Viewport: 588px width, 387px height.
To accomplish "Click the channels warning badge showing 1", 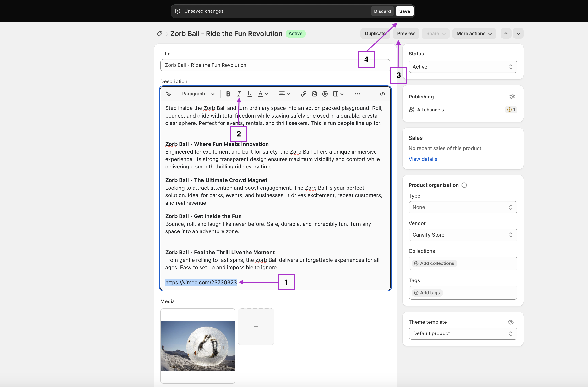I will (511, 110).
